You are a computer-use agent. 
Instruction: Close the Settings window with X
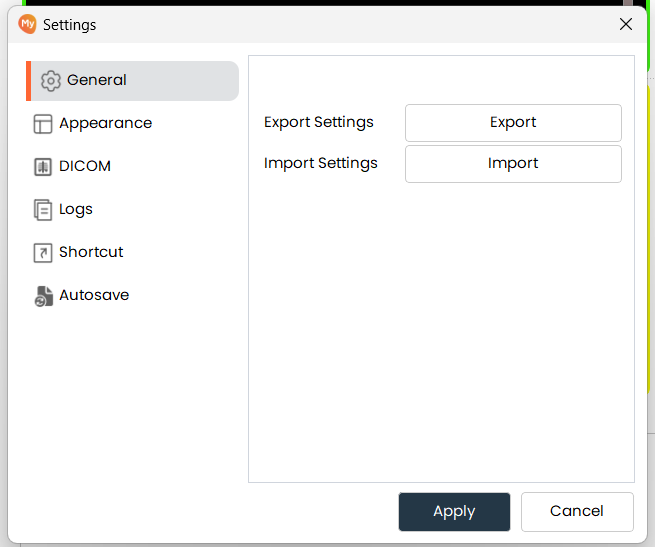tap(626, 24)
